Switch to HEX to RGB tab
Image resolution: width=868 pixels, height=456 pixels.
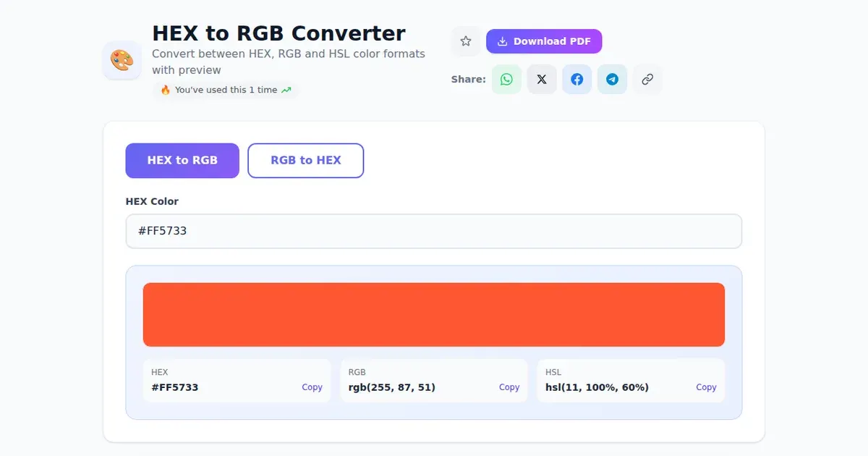(182, 161)
